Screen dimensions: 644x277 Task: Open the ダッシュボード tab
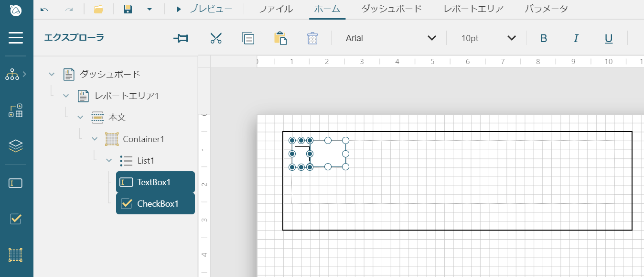pyautogui.click(x=392, y=9)
